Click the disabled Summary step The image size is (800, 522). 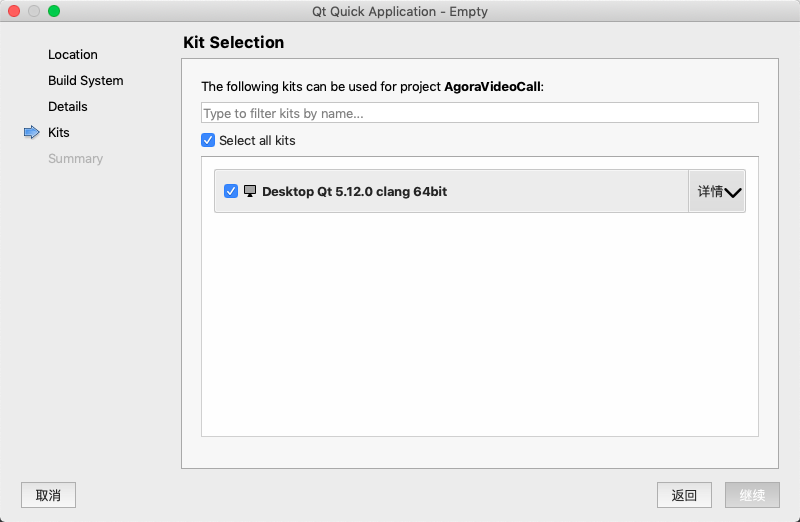76,159
